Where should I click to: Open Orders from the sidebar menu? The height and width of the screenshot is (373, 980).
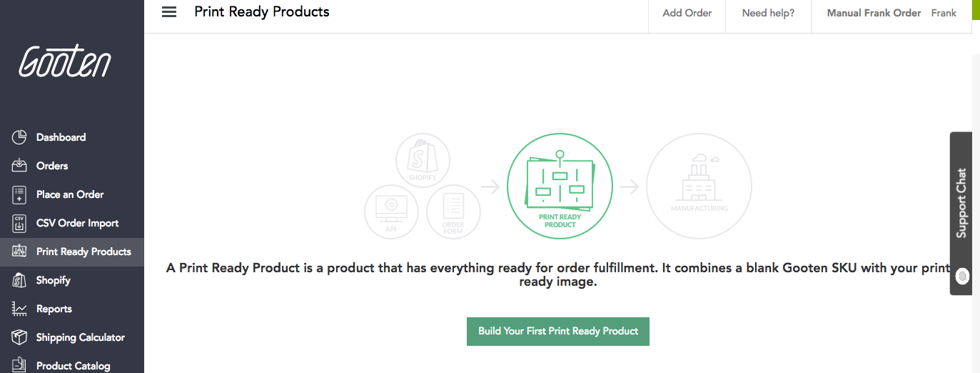pos(52,166)
